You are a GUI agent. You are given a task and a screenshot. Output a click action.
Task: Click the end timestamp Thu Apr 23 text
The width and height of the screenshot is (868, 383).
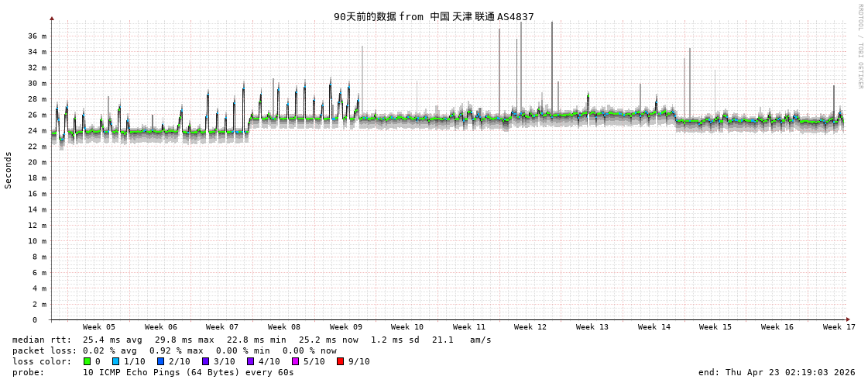pos(777,372)
